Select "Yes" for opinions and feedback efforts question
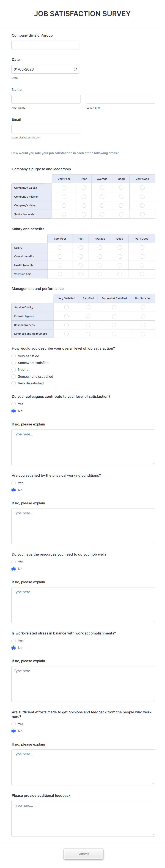Screen dimensions: 165x868 [x=13, y=724]
